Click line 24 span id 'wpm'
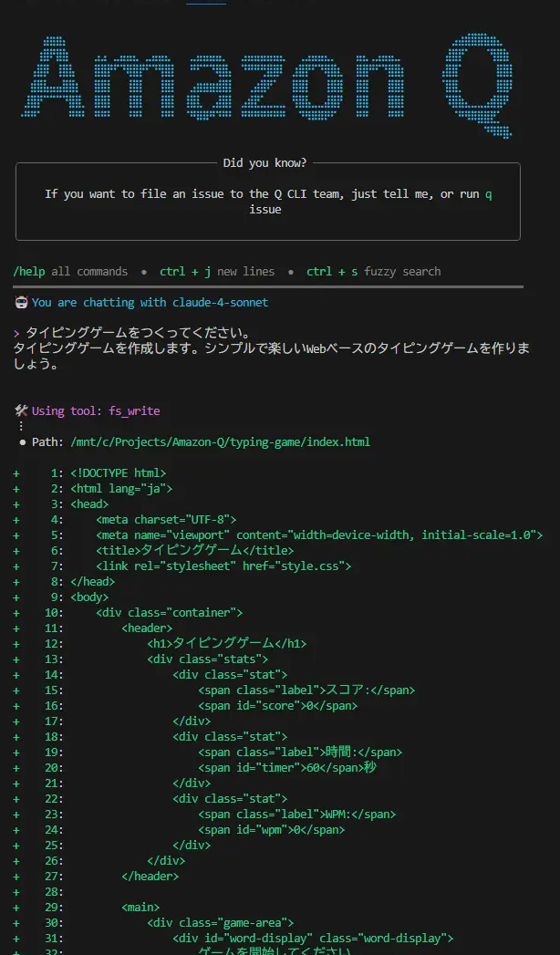 point(272,830)
